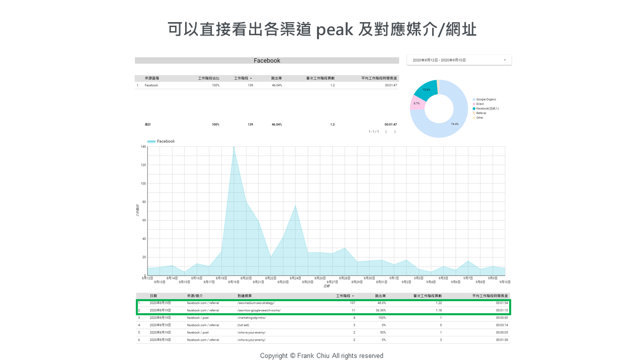Click the previous page arrow under the Facebook table
The width and height of the screenshot is (644, 362).
point(386,131)
